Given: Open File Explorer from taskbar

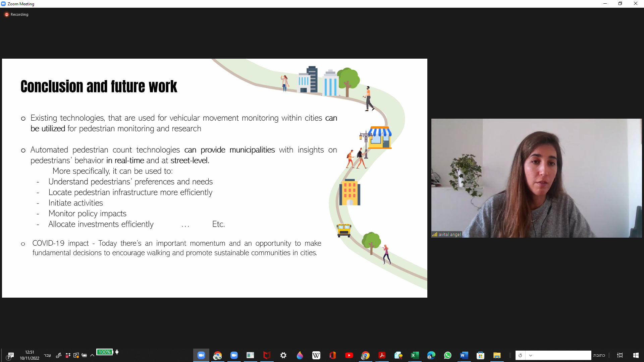Looking at the screenshot, I should (x=497, y=355).
